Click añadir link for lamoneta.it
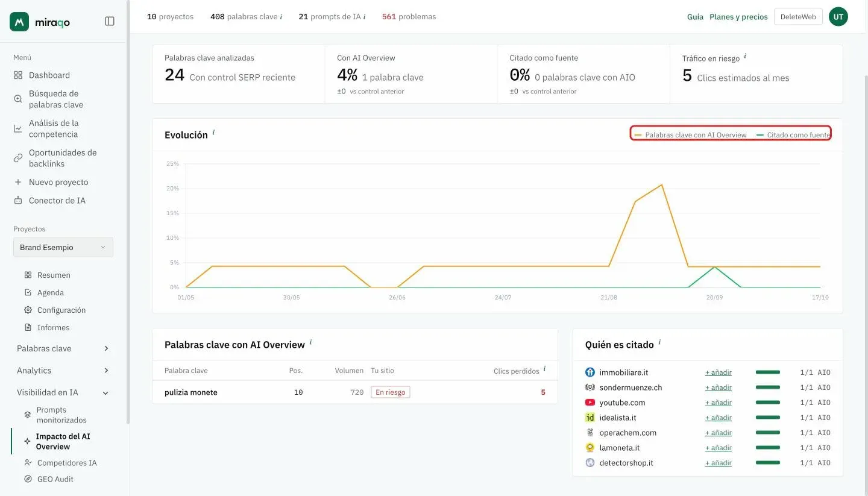The image size is (868, 496). pyautogui.click(x=719, y=448)
